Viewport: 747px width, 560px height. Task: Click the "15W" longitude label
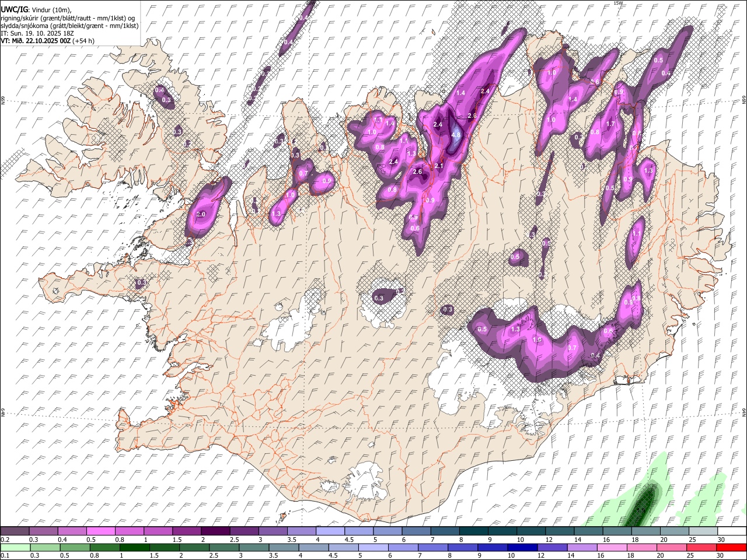click(x=619, y=3)
